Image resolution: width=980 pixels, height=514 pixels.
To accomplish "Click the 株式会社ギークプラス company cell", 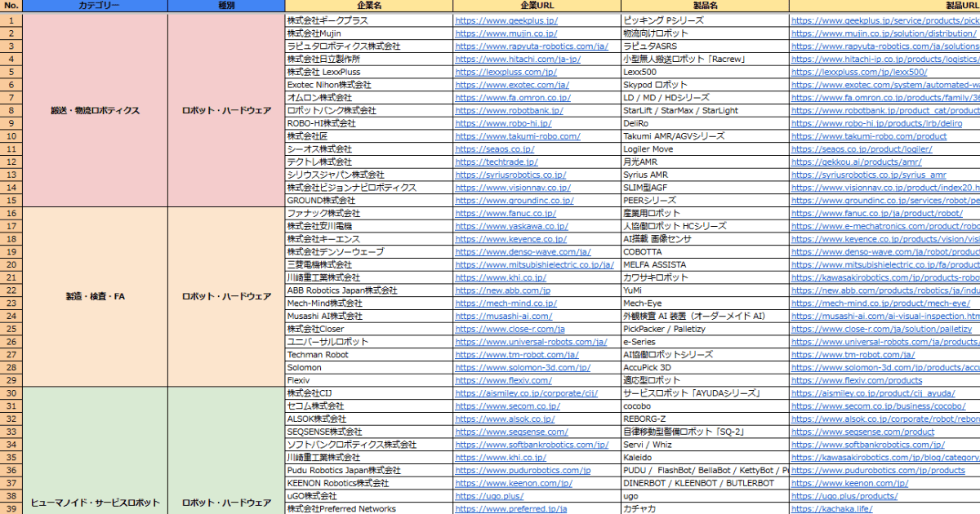I will [x=368, y=20].
